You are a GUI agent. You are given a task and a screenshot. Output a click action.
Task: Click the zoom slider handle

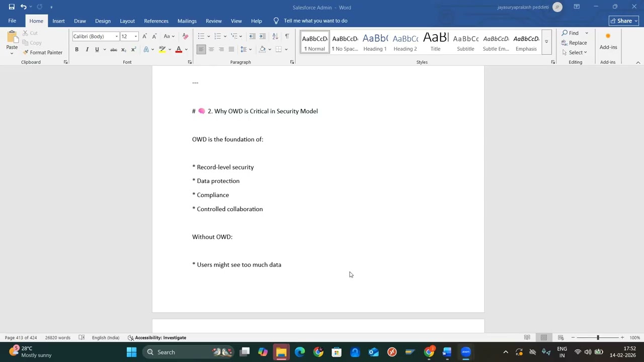[598, 337]
